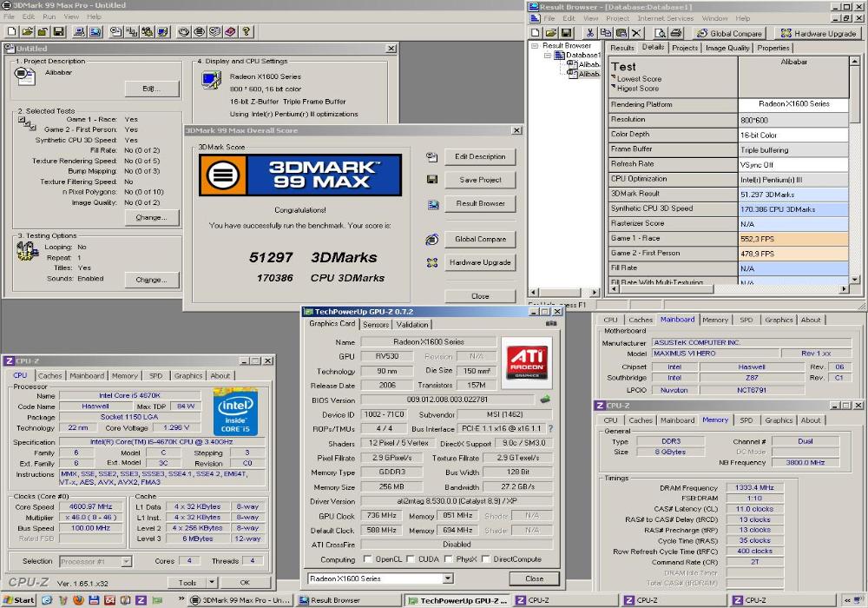The height and width of the screenshot is (608, 868).
Task: Open the Processor #1 selection dropdown in CPU-Z
Action: pyautogui.click(x=126, y=561)
